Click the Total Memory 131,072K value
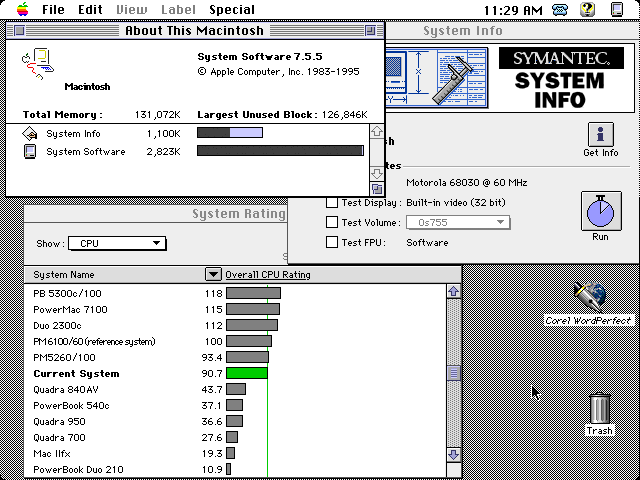640x480 pixels. (x=158, y=115)
